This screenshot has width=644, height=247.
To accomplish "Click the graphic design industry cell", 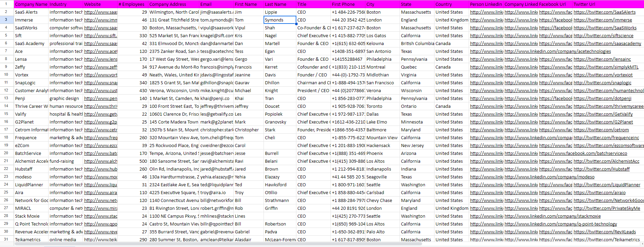I will (x=66, y=98).
